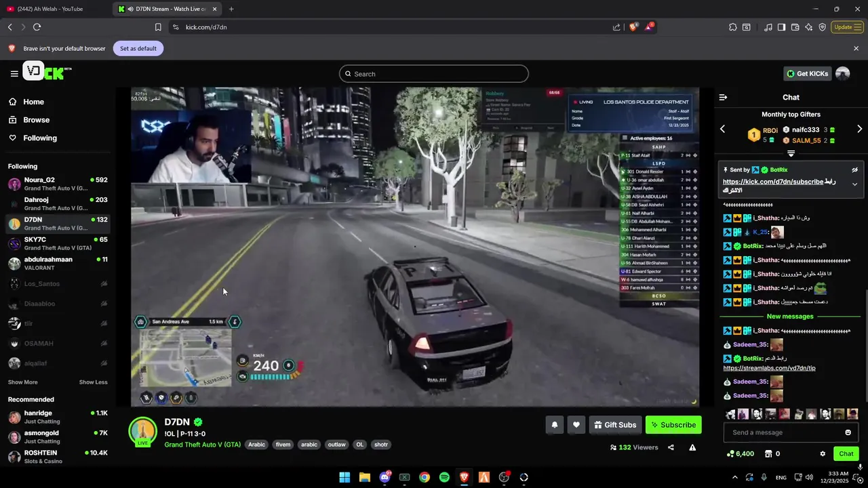868x488 pixels.
Task: Open the browser extensions puzzle icon
Action: (733, 27)
